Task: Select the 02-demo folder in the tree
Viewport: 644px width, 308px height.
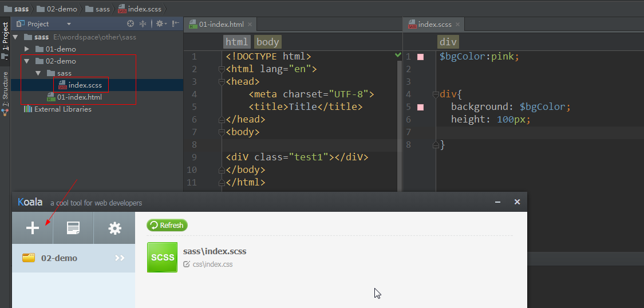Action: click(x=61, y=61)
